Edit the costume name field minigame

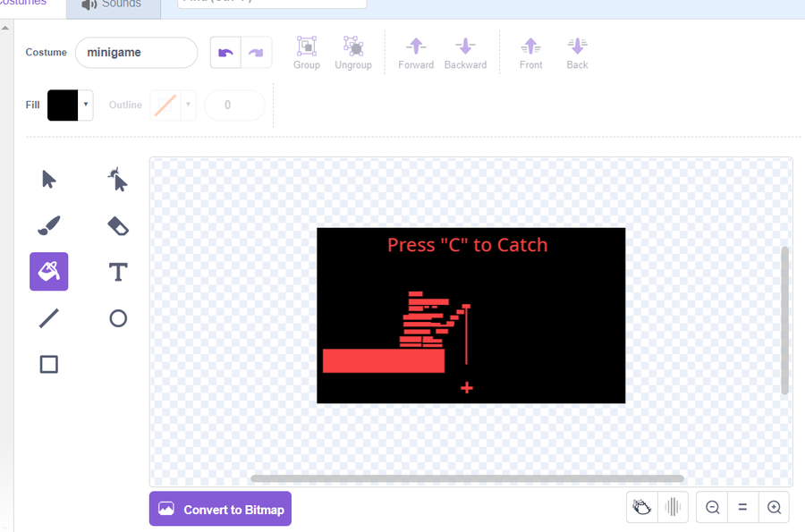click(137, 53)
